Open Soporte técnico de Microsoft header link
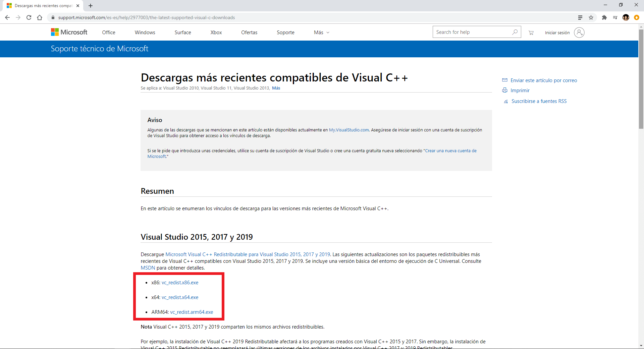The width and height of the screenshot is (644, 349). (99, 49)
